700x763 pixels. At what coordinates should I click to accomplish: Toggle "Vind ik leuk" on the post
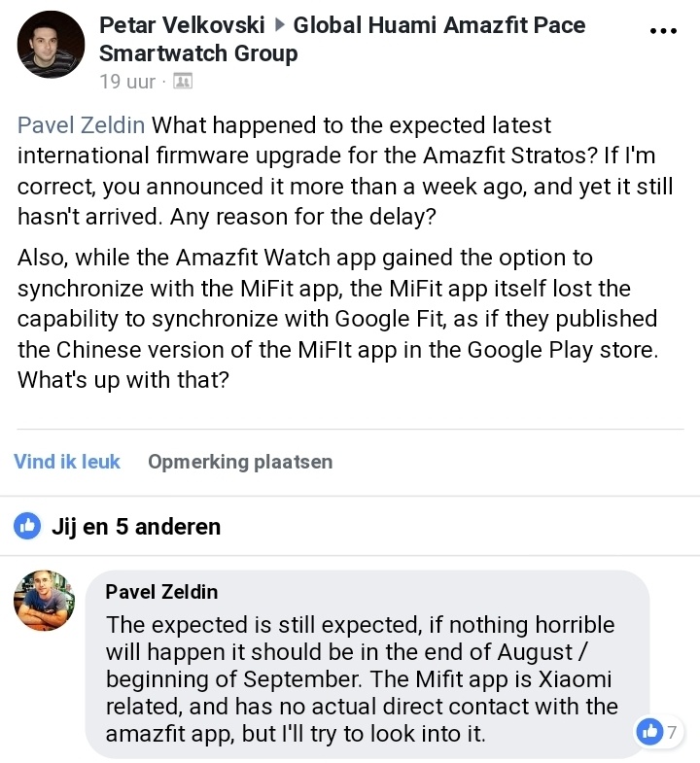tap(67, 462)
